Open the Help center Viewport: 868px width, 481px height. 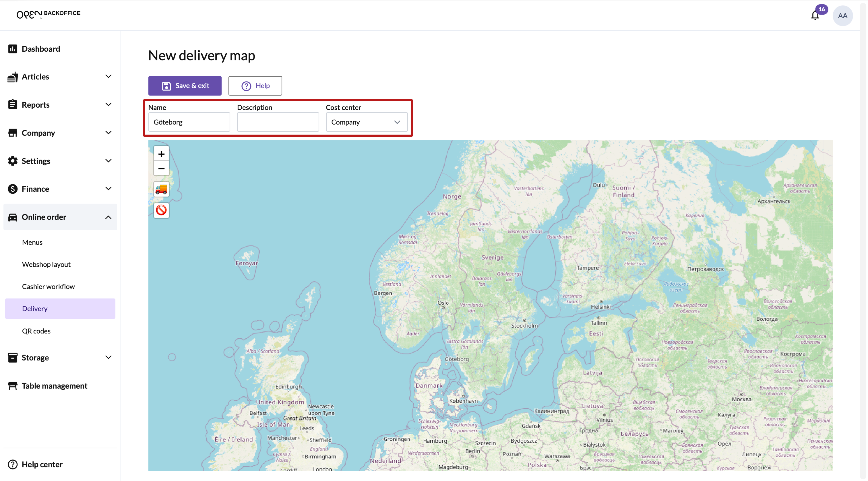(42, 464)
